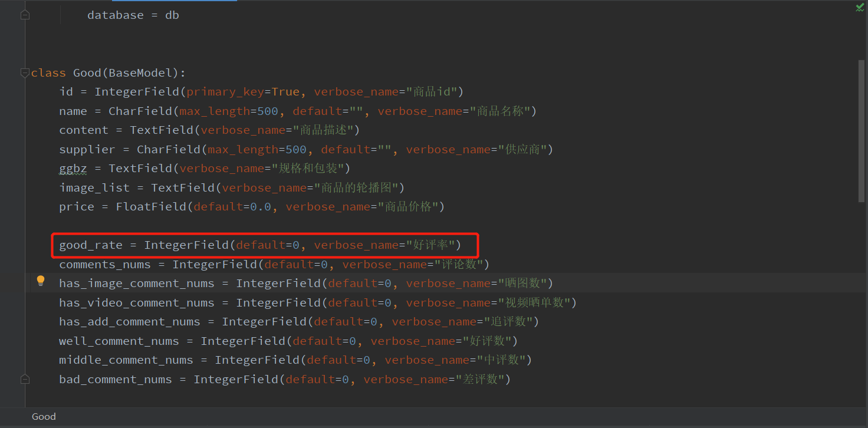Screen dimensions: 868x428
Task: Click 'CharField' in the supplier line
Action: click(169, 149)
